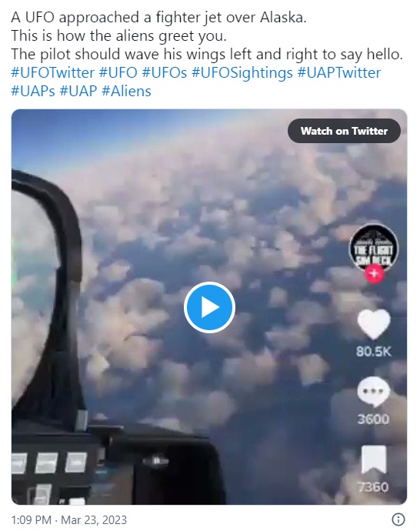
Task: Open the #UFOs hashtag link
Action: pyautogui.click(x=164, y=72)
